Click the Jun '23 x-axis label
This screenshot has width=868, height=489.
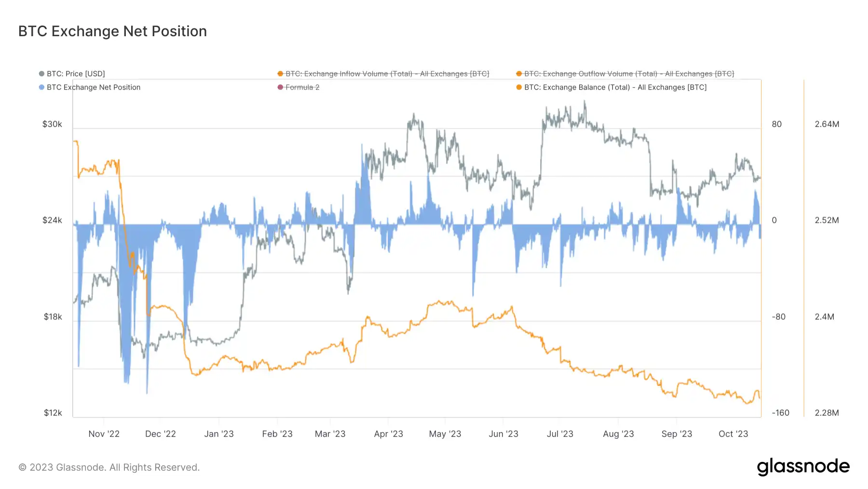pos(503,434)
